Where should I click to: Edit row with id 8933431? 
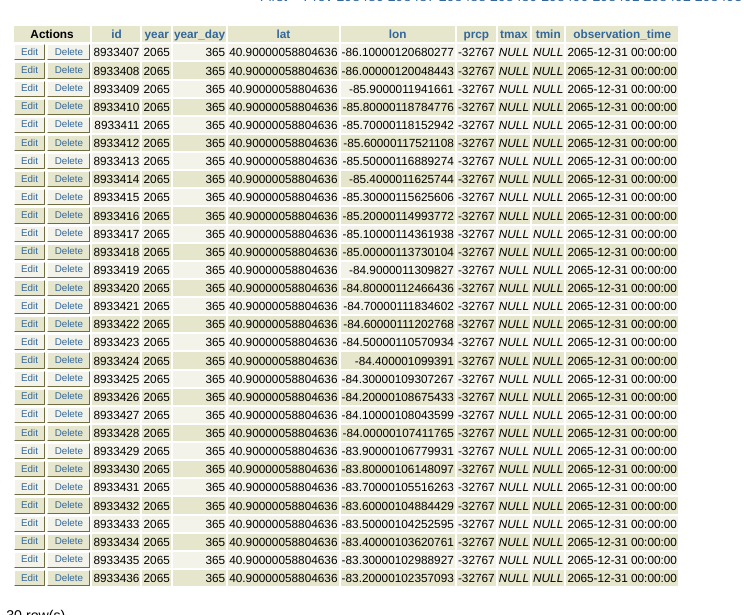click(30, 487)
